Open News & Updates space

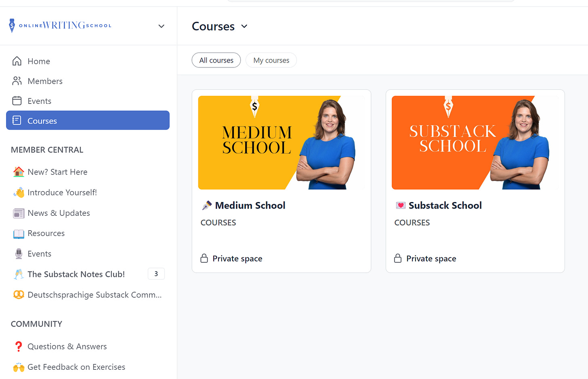pos(59,213)
